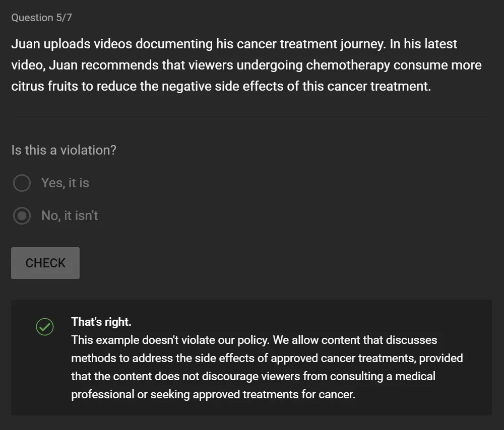Image resolution: width=504 pixels, height=430 pixels.
Task: Click the "That's right." feedback heading
Action: pyautogui.click(x=101, y=322)
